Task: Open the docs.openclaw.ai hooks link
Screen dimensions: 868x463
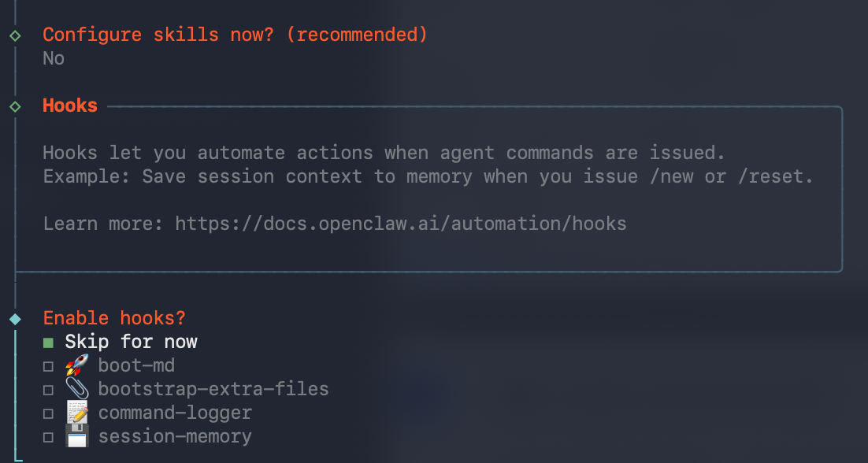Action: click(x=400, y=224)
